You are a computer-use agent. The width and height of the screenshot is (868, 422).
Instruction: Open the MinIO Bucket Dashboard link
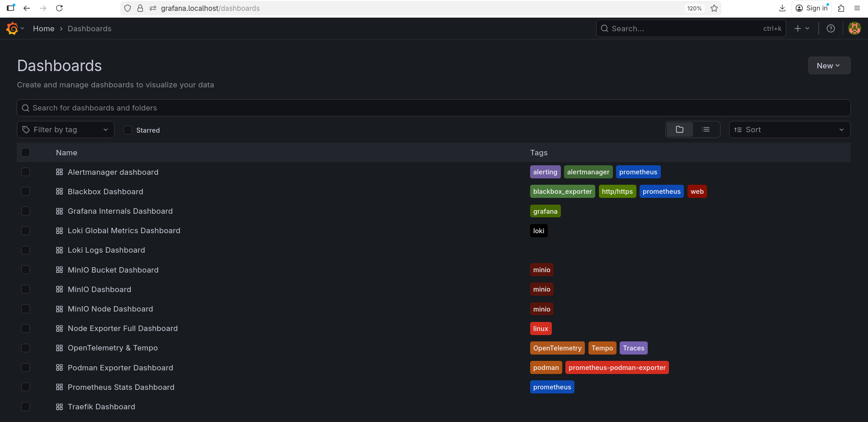[x=113, y=270]
